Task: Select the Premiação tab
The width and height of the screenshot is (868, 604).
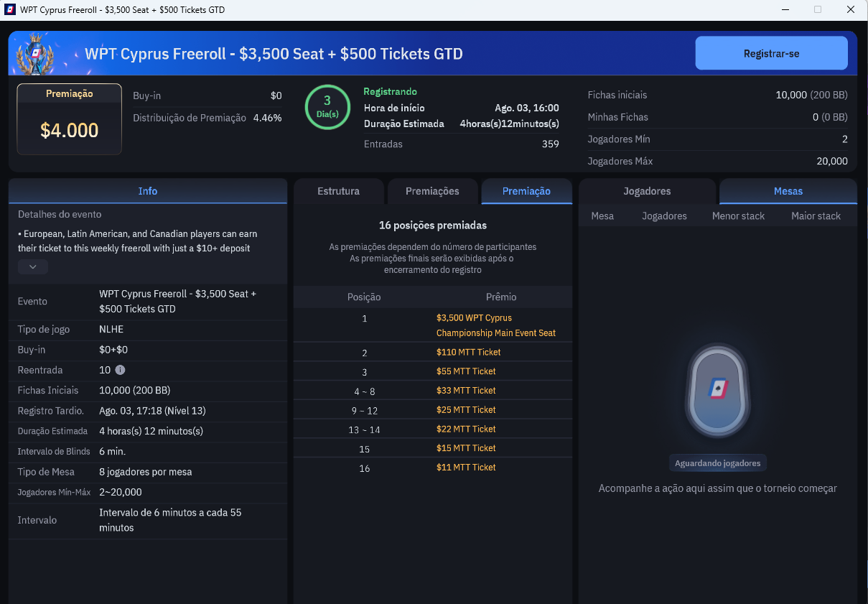Action: pyautogui.click(x=526, y=191)
